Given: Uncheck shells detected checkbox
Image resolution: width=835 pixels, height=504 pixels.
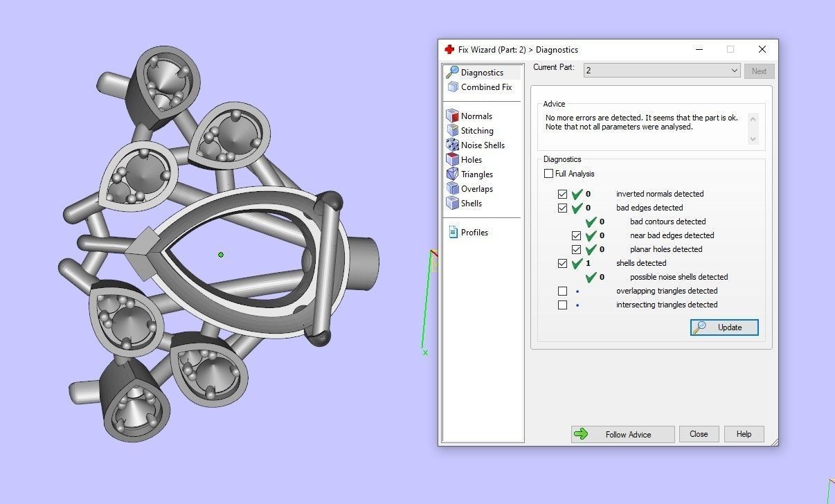Looking at the screenshot, I should 562,263.
